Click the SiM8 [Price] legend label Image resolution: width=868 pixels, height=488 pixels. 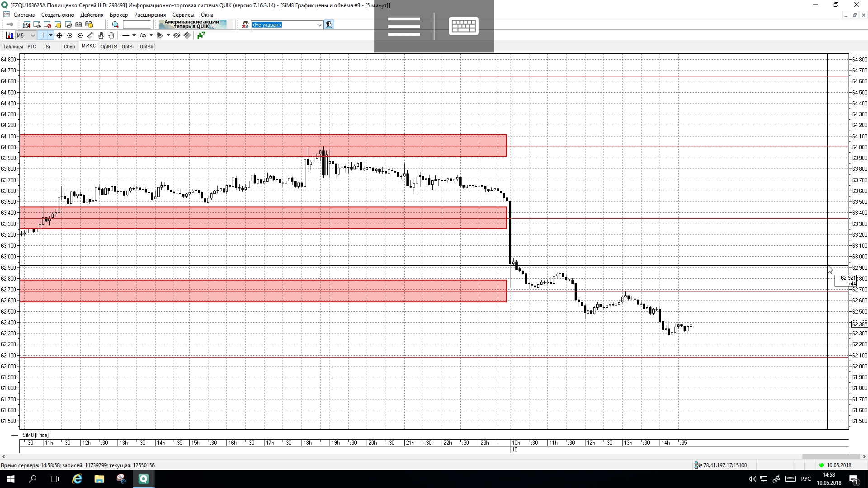tap(35, 435)
